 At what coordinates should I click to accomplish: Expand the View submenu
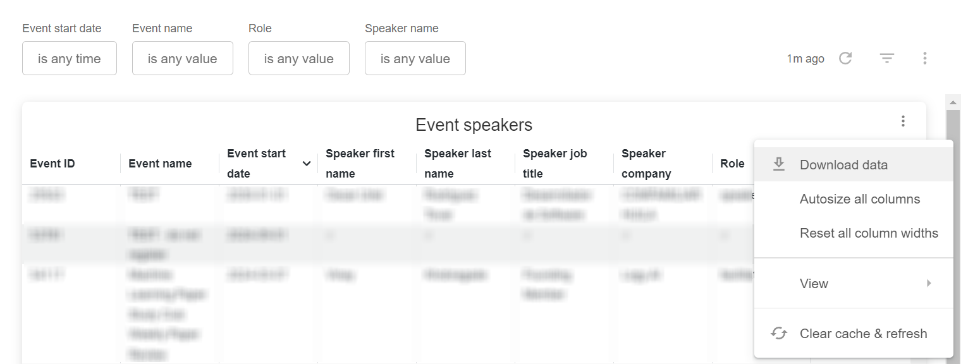854,283
